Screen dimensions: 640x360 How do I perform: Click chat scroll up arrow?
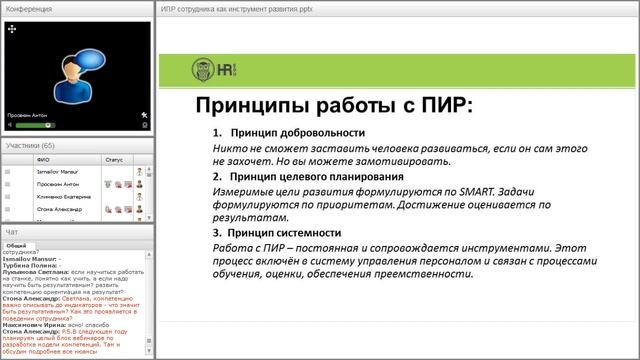coord(149,255)
